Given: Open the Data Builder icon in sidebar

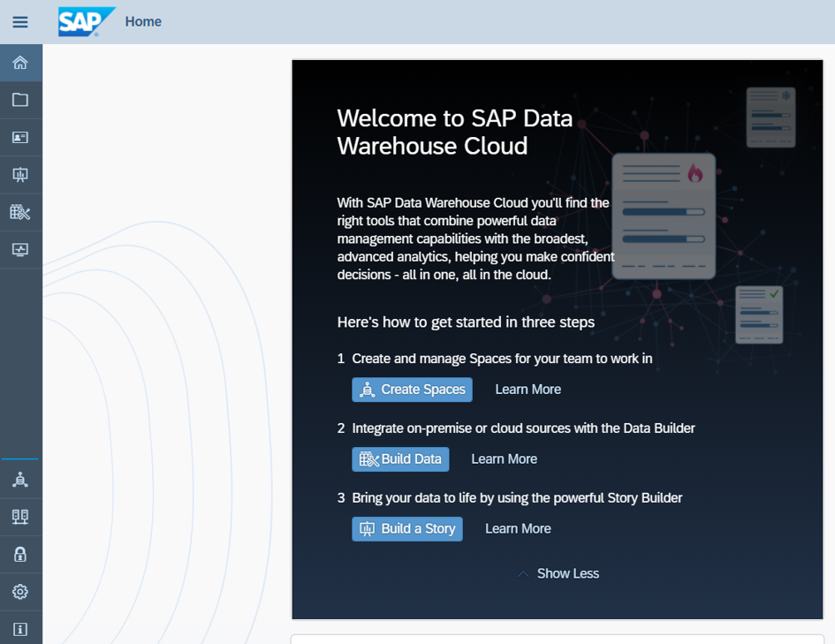Looking at the screenshot, I should (x=21, y=212).
